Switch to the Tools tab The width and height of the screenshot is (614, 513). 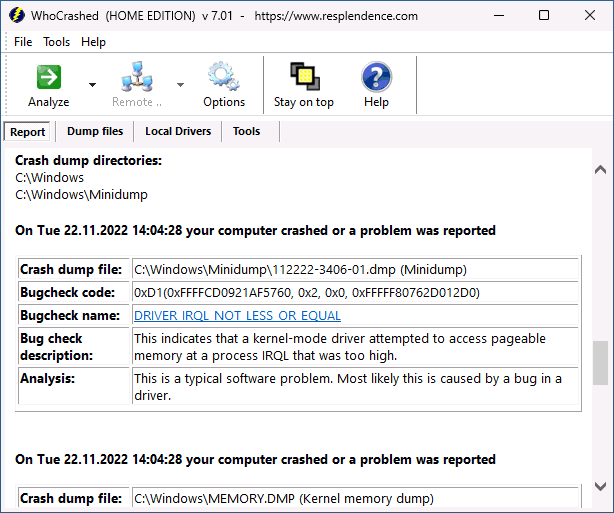pyautogui.click(x=246, y=131)
